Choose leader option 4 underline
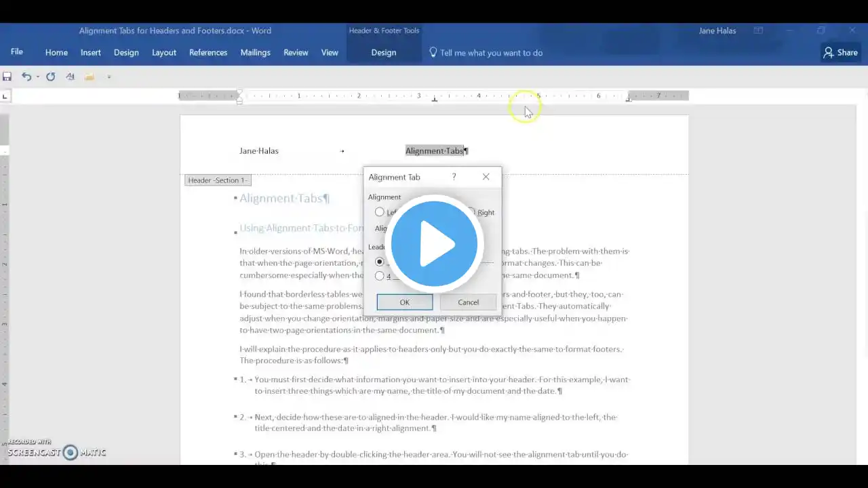This screenshot has height=488, width=868. (x=380, y=276)
